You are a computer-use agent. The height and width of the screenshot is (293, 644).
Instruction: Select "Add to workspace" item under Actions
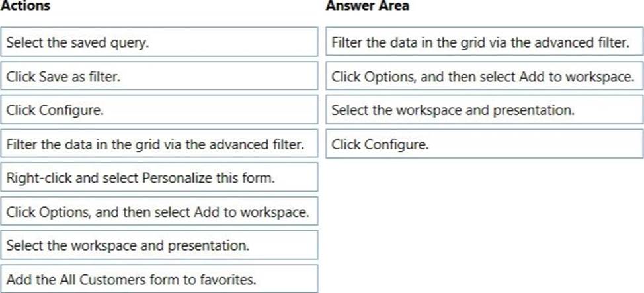click(159, 212)
